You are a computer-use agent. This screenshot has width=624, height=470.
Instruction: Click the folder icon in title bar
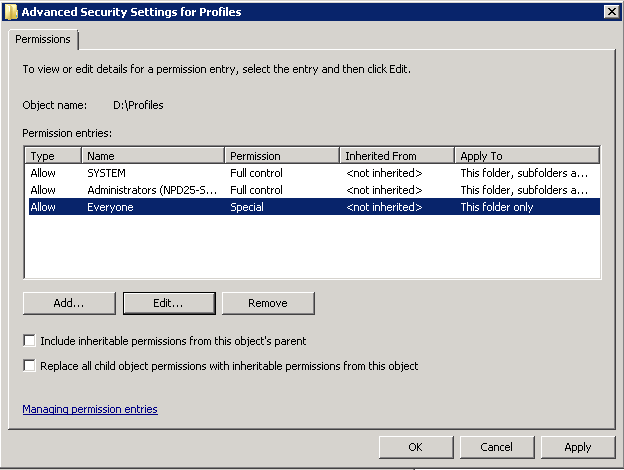tap(11, 12)
